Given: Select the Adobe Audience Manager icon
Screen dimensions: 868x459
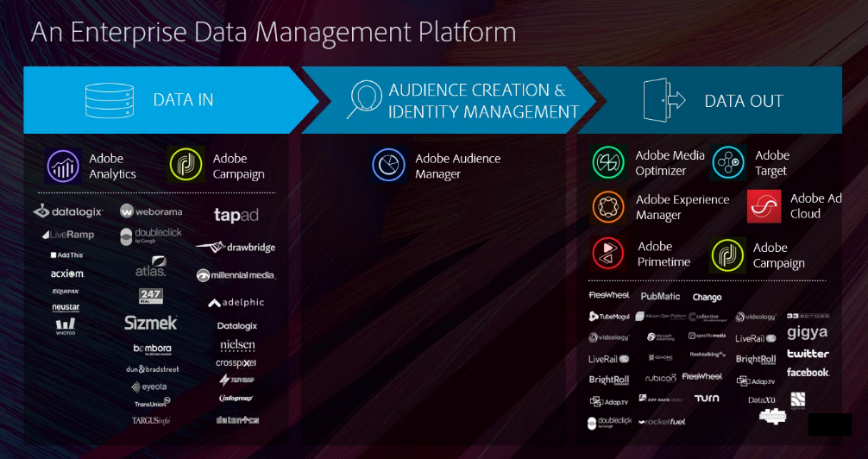Looking at the screenshot, I should click(x=388, y=165).
